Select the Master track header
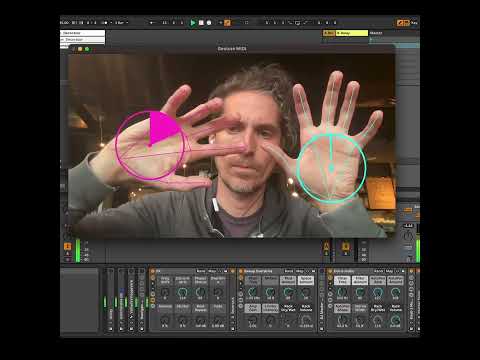 tap(376, 33)
